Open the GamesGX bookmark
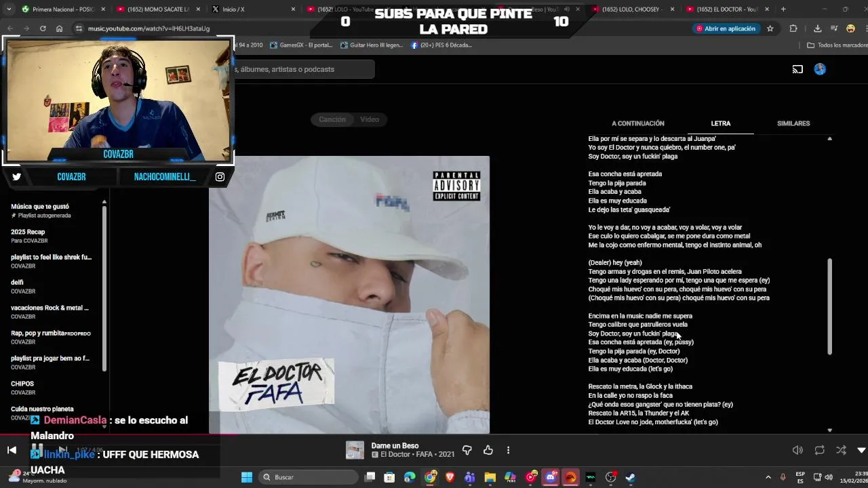Image resolution: width=868 pixels, height=488 pixels. click(301, 45)
